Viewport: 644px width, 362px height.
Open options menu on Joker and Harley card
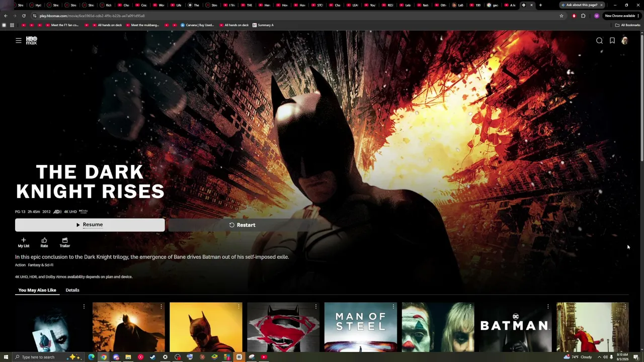(470, 306)
